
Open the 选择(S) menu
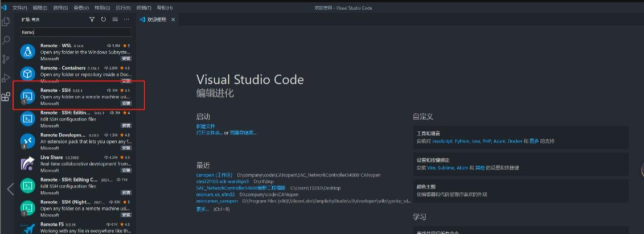[60, 8]
